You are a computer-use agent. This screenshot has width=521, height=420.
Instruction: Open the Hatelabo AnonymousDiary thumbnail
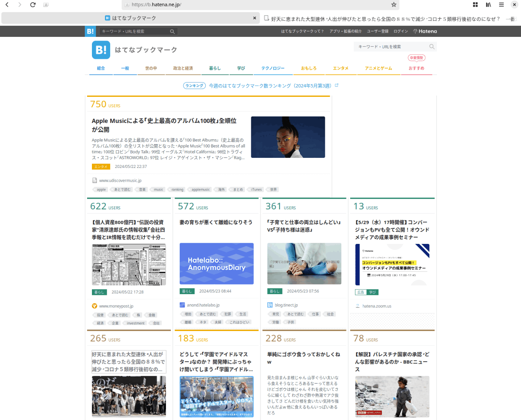click(217, 264)
